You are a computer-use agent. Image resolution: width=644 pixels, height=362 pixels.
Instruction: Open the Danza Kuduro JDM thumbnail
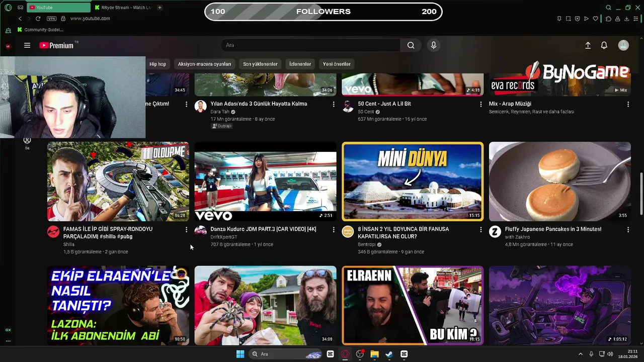(x=266, y=182)
